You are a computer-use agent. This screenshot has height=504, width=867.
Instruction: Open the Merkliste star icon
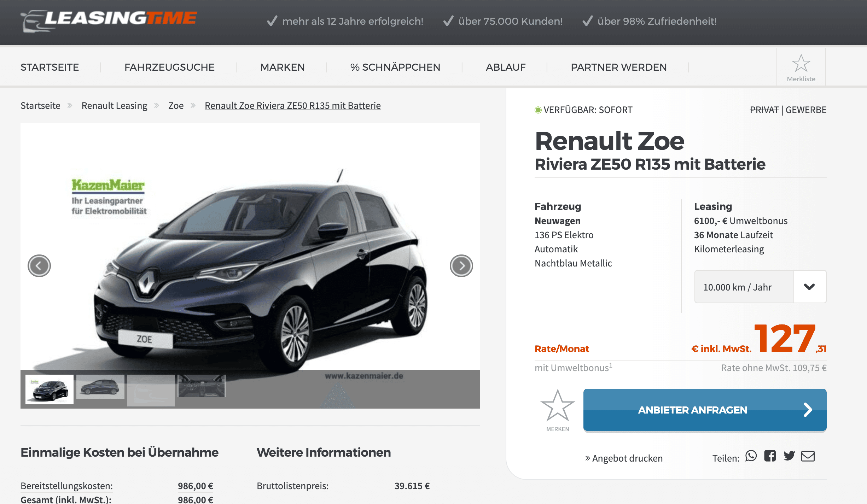tap(801, 64)
